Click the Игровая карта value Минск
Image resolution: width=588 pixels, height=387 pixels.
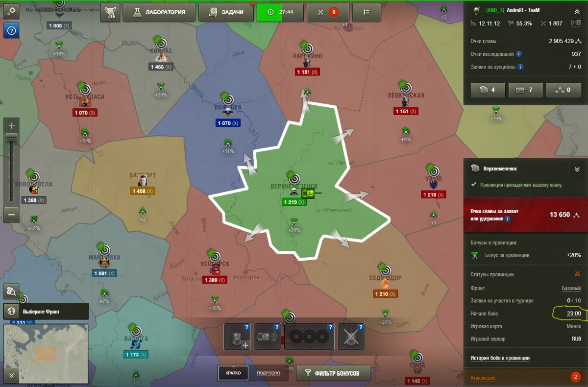[x=574, y=326]
